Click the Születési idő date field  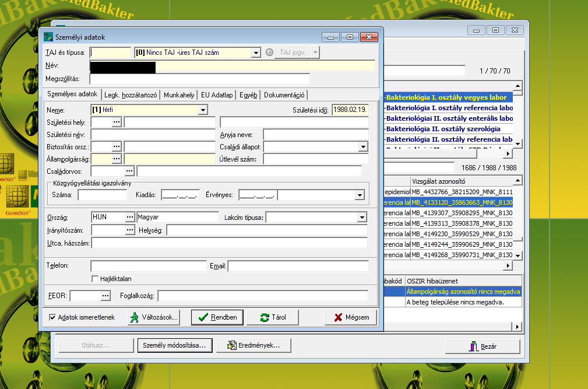[350, 110]
